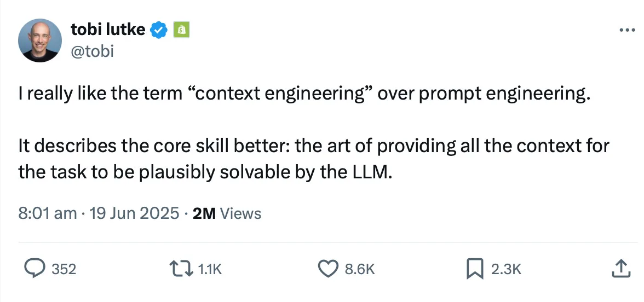
Task: Open the tobi lutke display name
Action: [108, 30]
